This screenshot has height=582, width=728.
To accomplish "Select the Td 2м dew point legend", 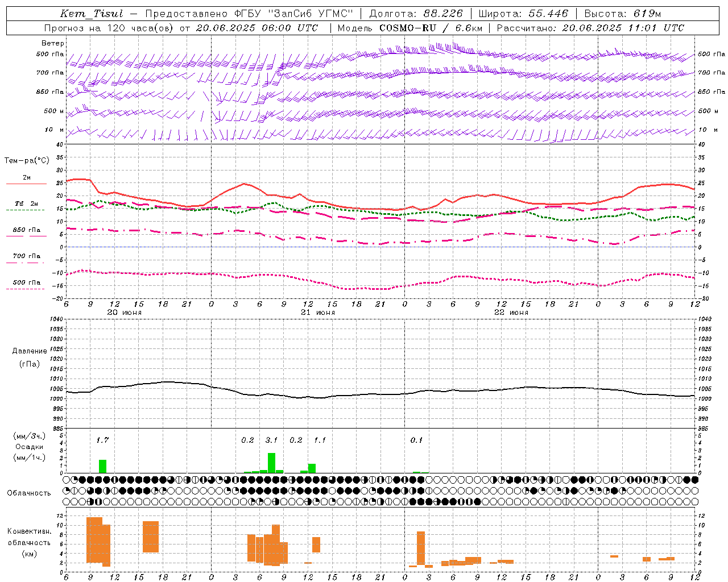I will click(x=26, y=203).
